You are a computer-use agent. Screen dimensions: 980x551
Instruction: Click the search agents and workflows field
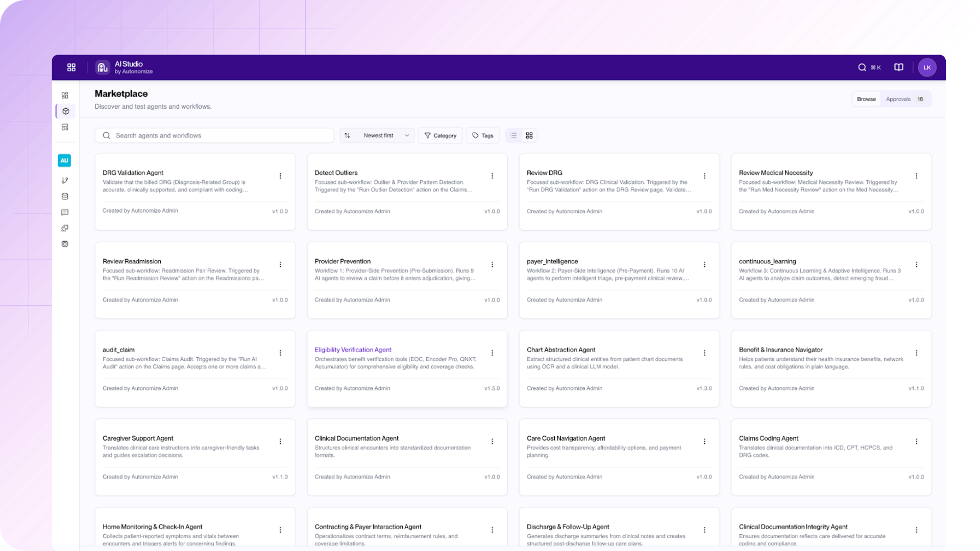pyautogui.click(x=213, y=135)
